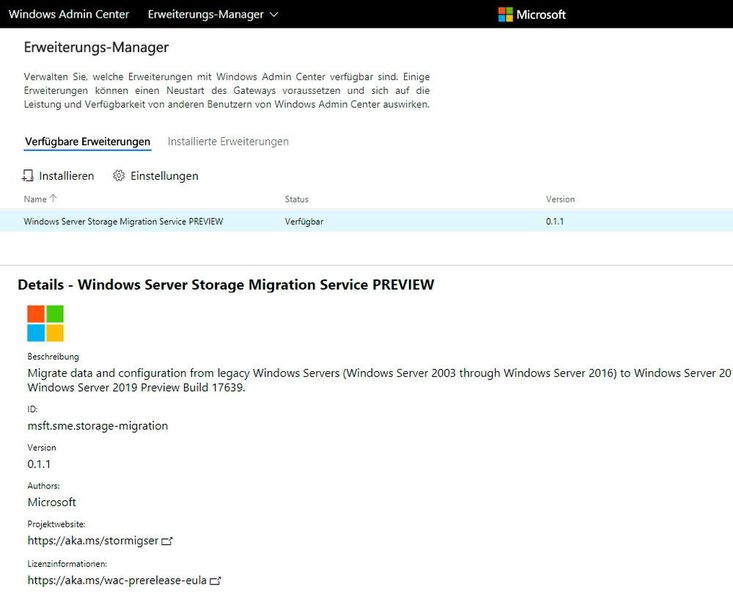Image resolution: width=733 pixels, height=600 pixels.
Task: Click the Migrate data and configuration description text
Action: point(380,380)
